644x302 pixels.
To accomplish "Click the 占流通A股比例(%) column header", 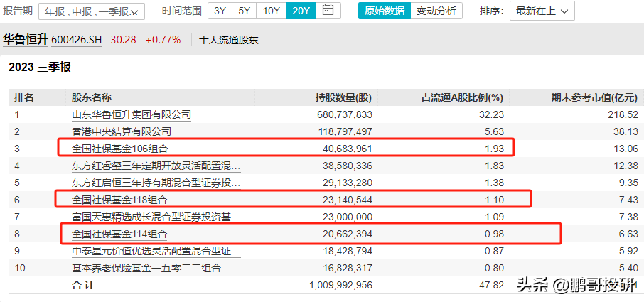I will (462, 97).
